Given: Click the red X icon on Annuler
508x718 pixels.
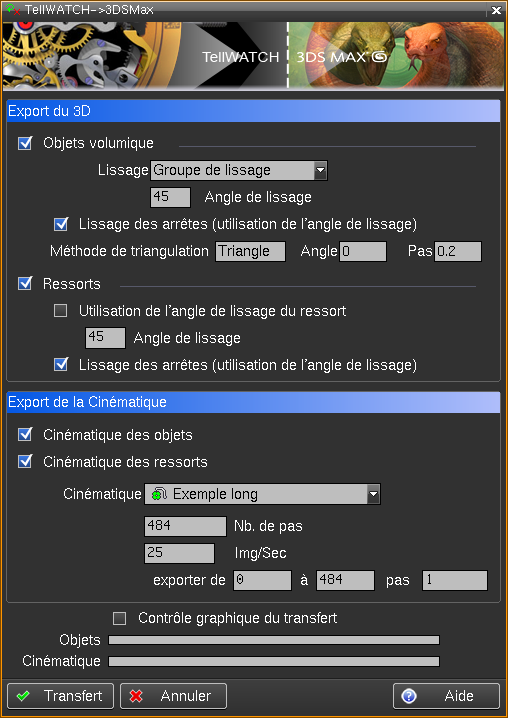Looking at the screenshot, I should (x=136, y=696).
